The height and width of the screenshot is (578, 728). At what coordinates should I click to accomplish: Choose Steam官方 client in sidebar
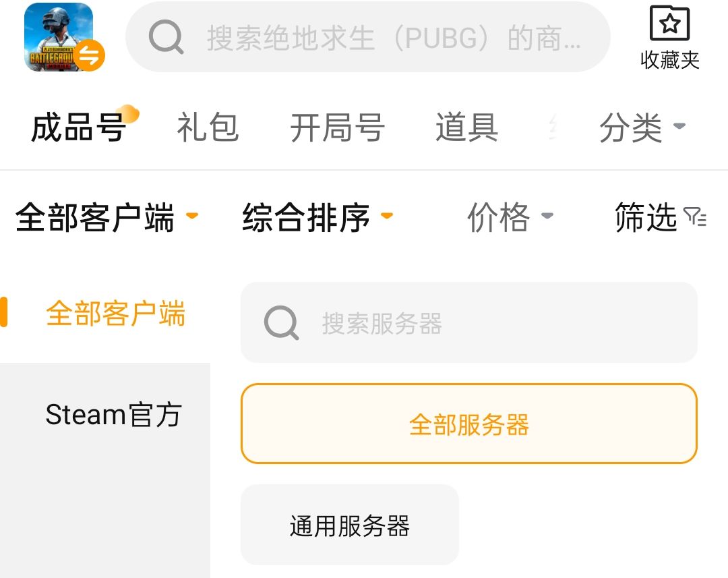pos(113,415)
